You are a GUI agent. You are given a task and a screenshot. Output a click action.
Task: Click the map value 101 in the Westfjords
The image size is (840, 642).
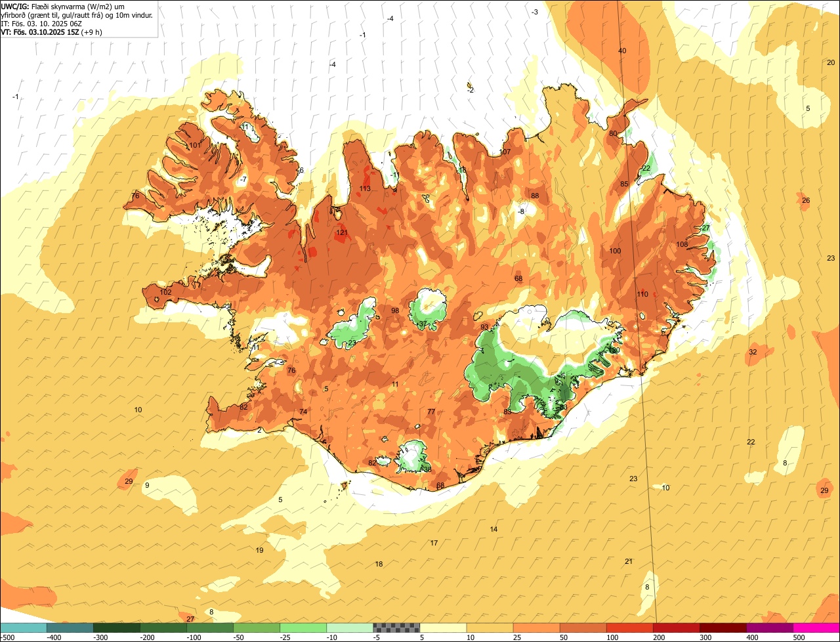click(x=195, y=145)
